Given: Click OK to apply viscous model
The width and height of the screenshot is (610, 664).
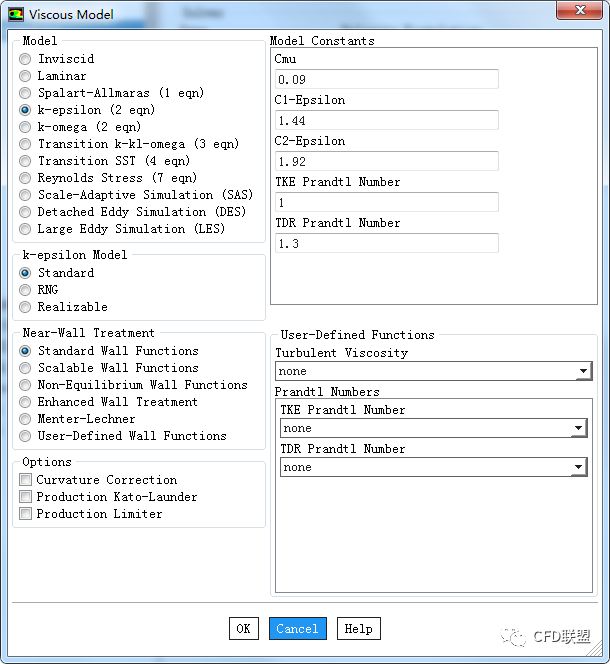Looking at the screenshot, I should 244,628.
